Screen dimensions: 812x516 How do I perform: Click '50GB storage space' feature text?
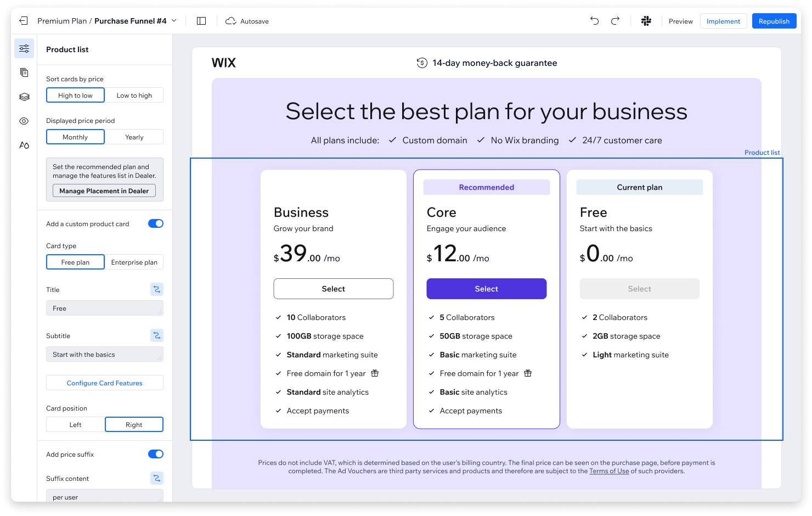(x=476, y=336)
